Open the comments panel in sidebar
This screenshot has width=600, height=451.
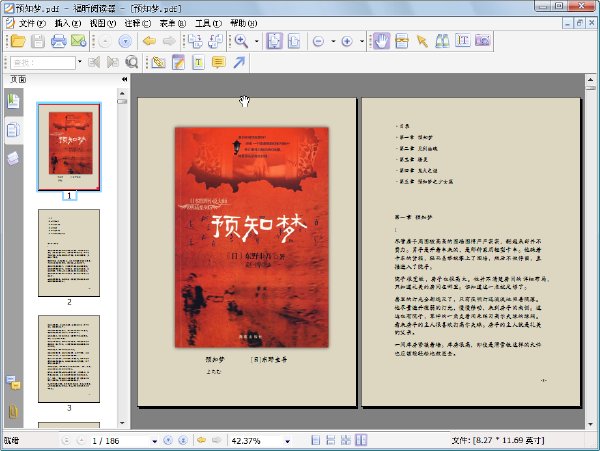click(x=13, y=383)
